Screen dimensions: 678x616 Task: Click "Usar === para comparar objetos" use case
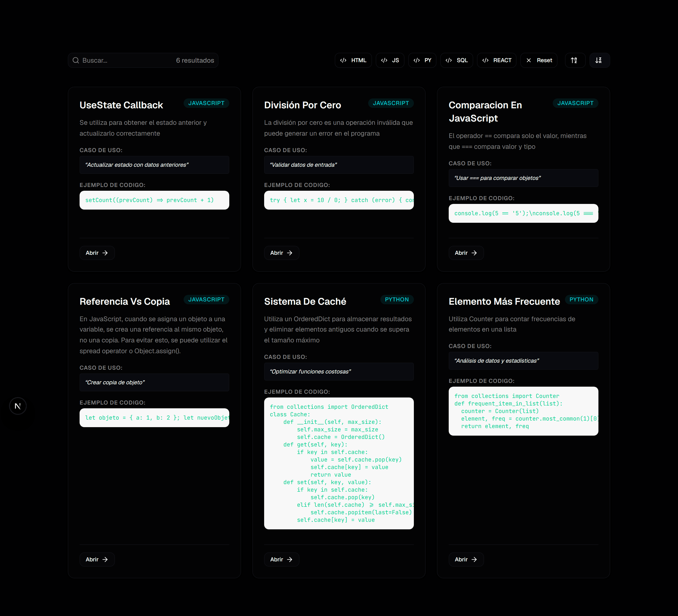pos(523,178)
